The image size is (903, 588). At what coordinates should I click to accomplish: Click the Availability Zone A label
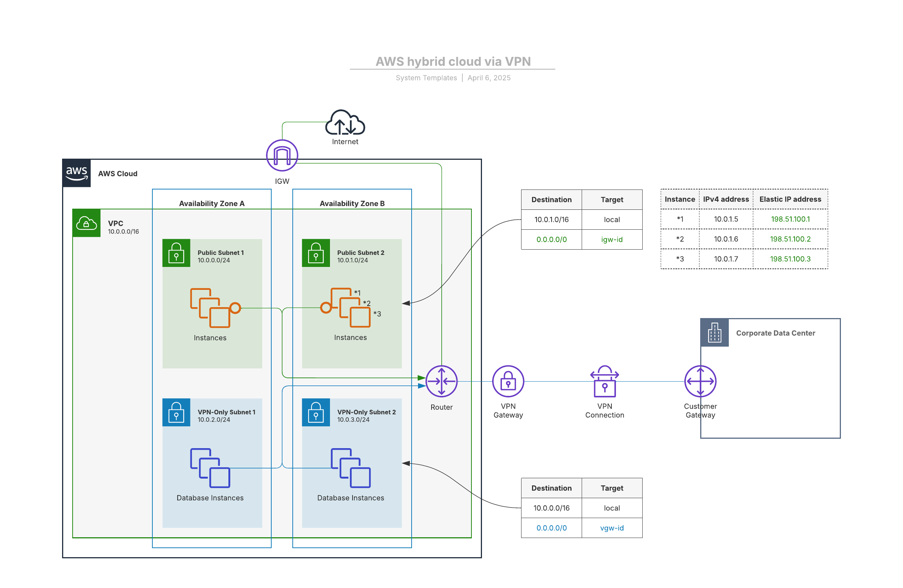pos(212,204)
